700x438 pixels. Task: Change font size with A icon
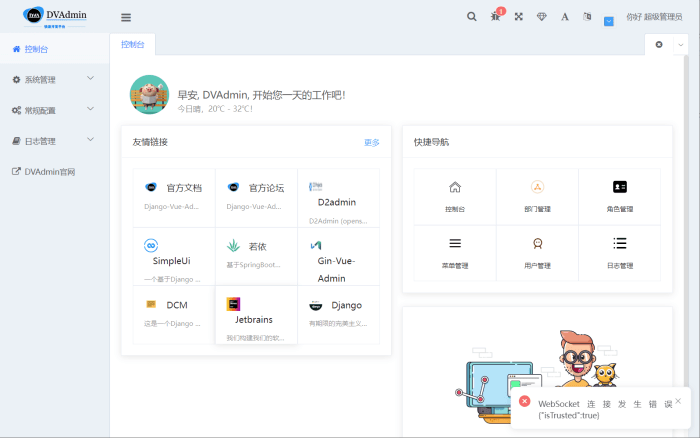(565, 17)
